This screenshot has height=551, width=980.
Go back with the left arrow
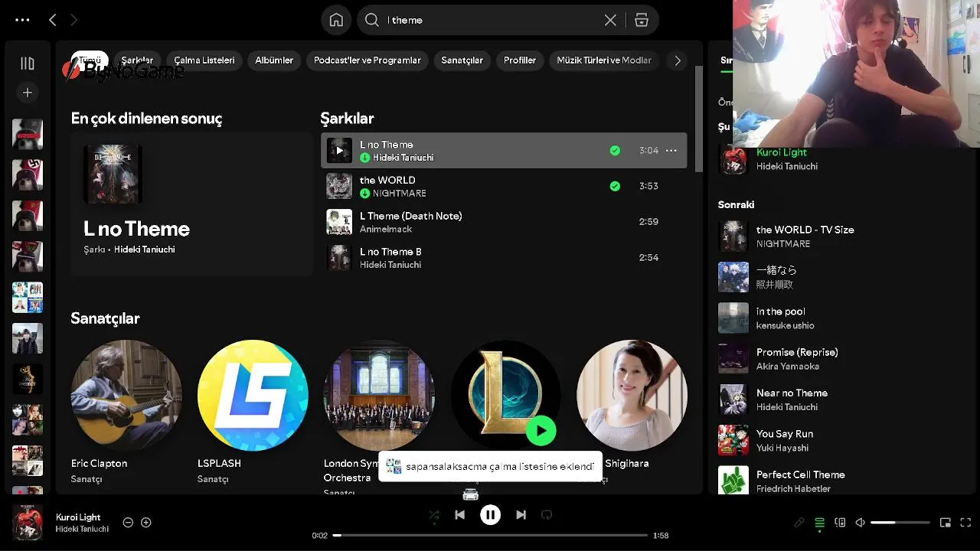coord(52,20)
